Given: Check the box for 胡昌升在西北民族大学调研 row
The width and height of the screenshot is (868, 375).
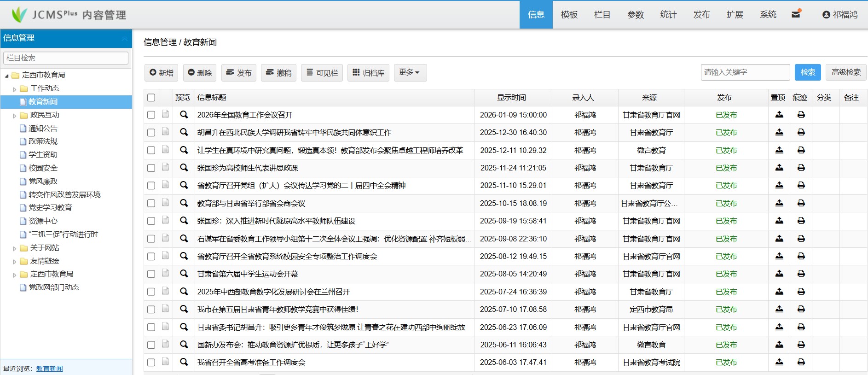Looking at the screenshot, I should tap(151, 133).
